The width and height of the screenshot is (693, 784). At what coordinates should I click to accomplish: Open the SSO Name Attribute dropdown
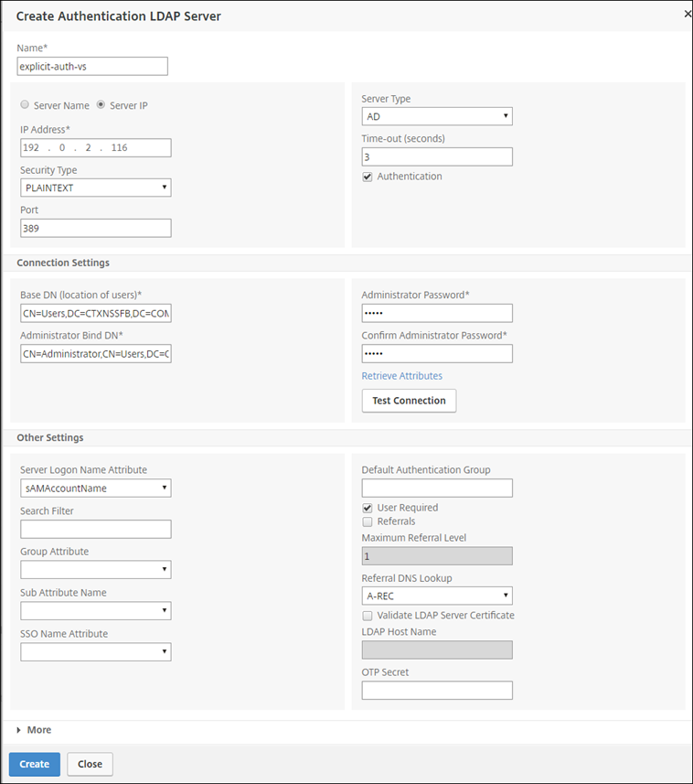[95, 651]
